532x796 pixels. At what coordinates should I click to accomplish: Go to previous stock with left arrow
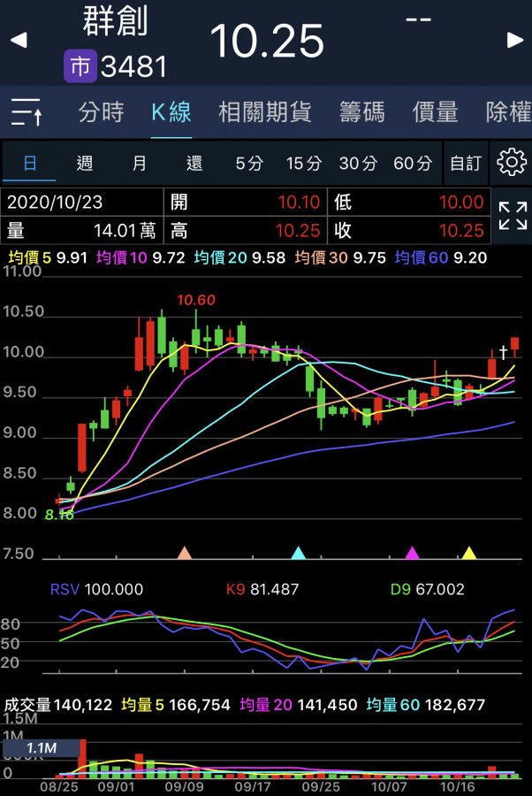point(18,40)
